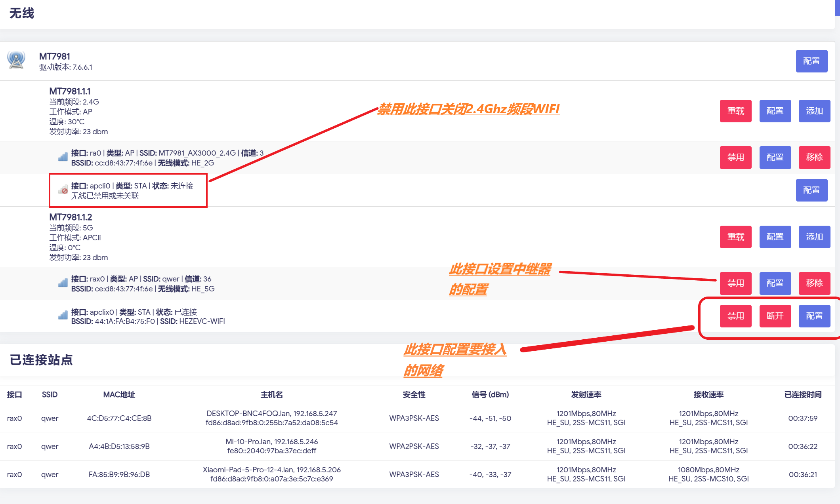Click the 已连接时间 column header
This screenshot has height=504, width=840.
(803, 394)
